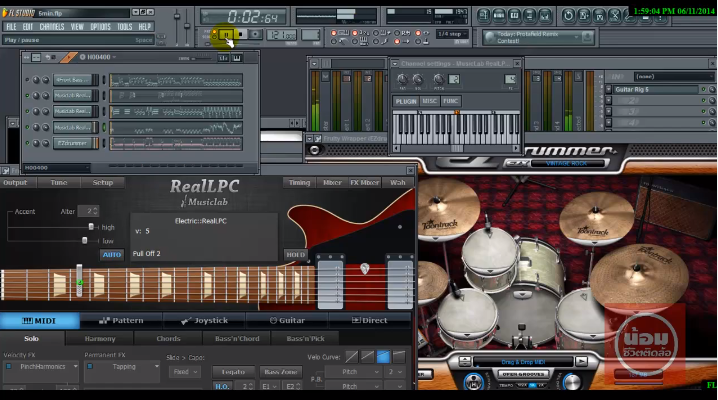Toggle typing keyboard to piano recording option

333,33
